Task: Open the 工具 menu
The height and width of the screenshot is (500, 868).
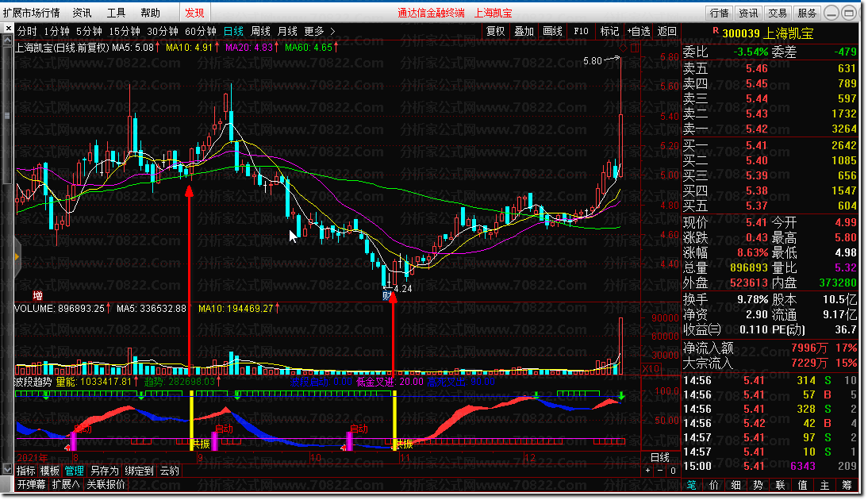Action: click(117, 12)
